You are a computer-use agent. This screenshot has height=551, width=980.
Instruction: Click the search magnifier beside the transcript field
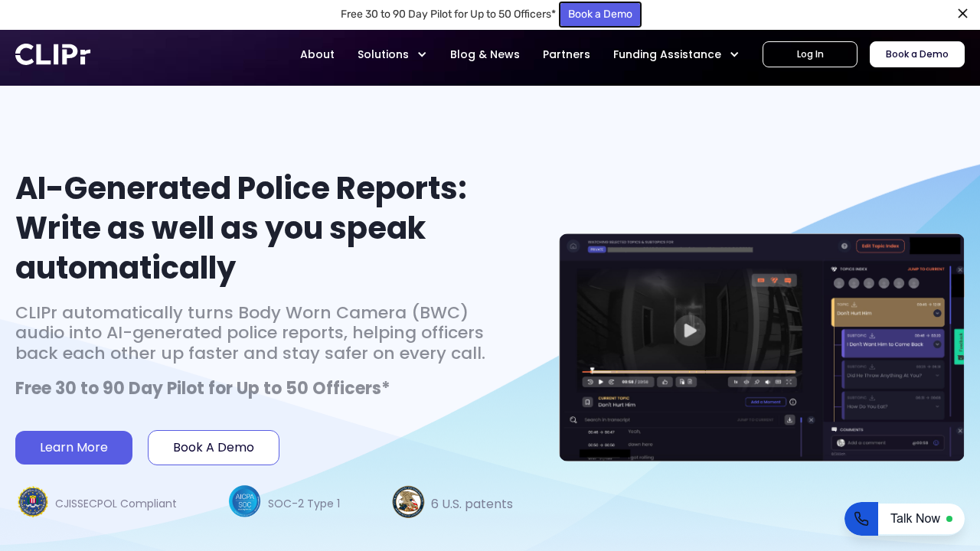pos(573,419)
